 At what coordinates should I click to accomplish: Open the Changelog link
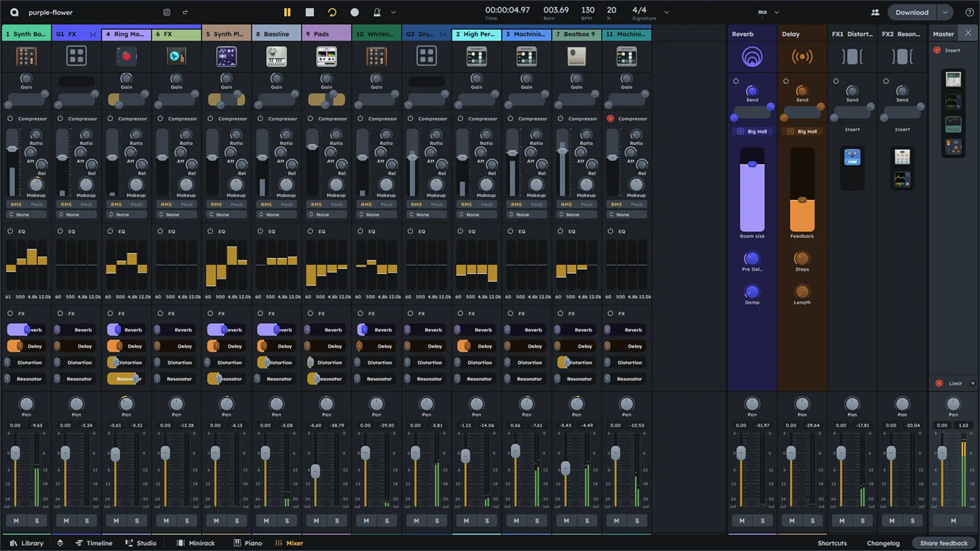[x=883, y=543]
